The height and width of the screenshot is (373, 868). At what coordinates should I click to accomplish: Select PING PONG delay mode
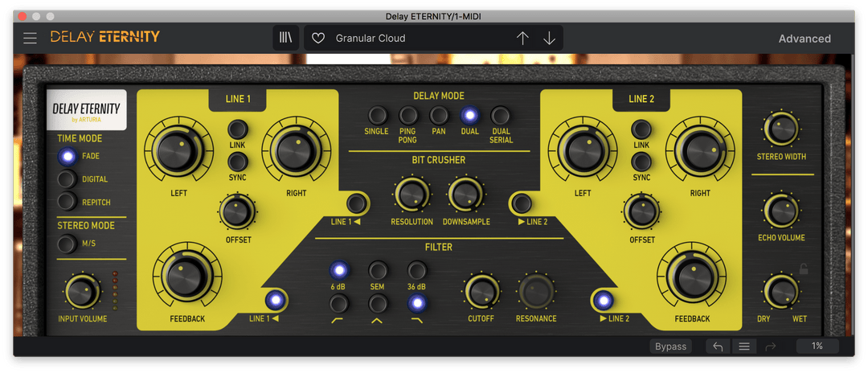[408, 115]
